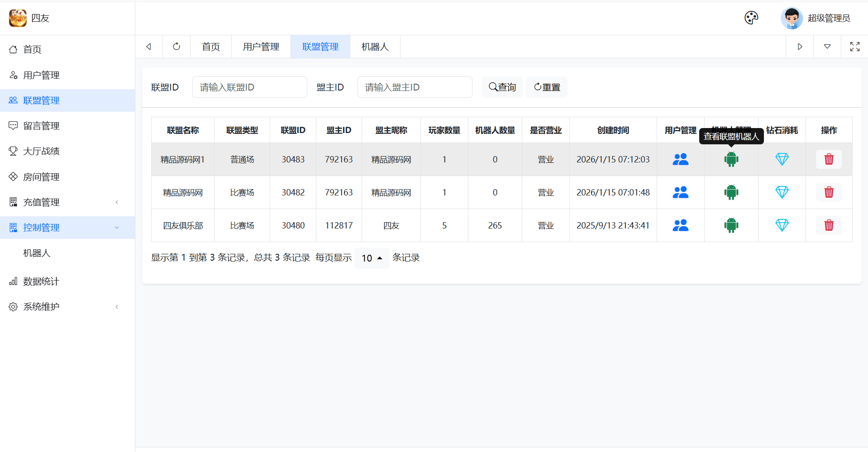
Task: Open the tab options dropdown triangle
Action: 827,47
